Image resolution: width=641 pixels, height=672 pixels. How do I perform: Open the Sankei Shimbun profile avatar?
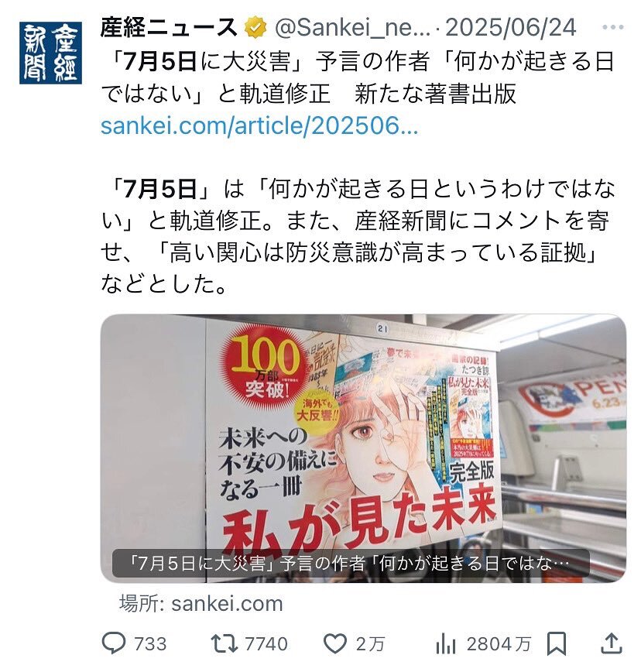click(x=50, y=53)
